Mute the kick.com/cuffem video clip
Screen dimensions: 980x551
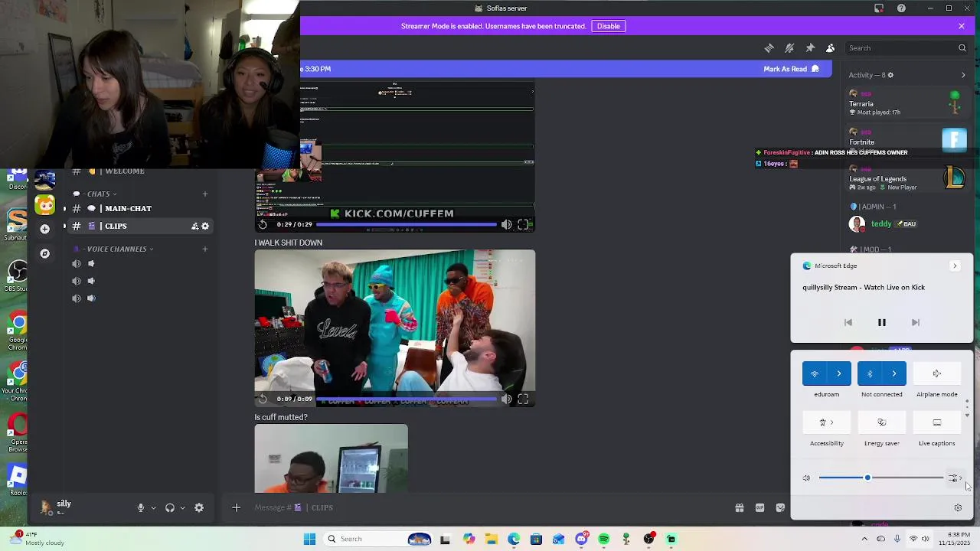point(506,224)
